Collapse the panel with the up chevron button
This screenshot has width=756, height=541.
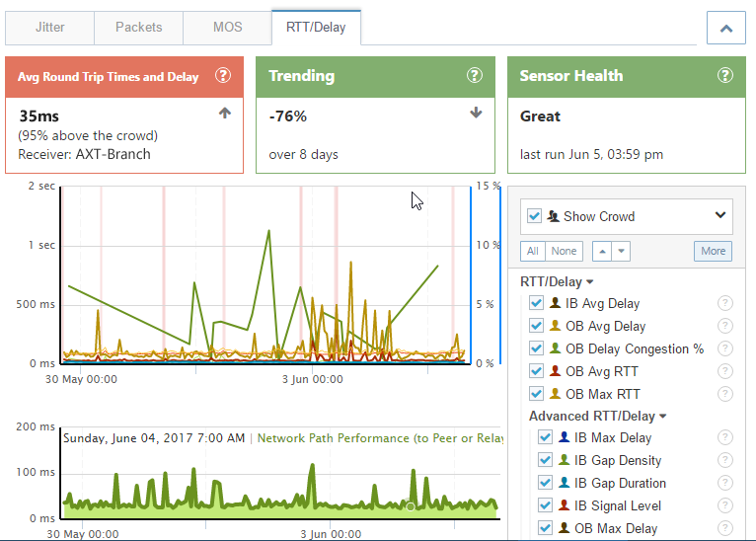pyautogui.click(x=726, y=29)
